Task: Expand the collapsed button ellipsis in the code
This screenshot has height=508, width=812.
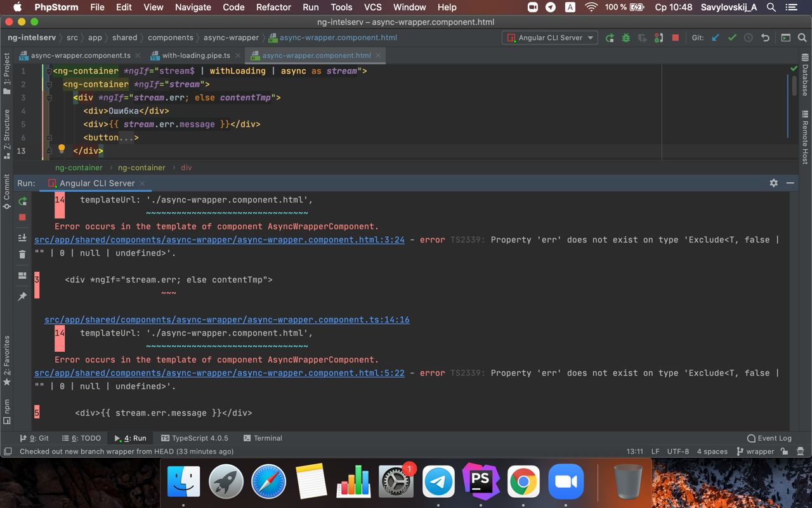Action: click(x=126, y=138)
